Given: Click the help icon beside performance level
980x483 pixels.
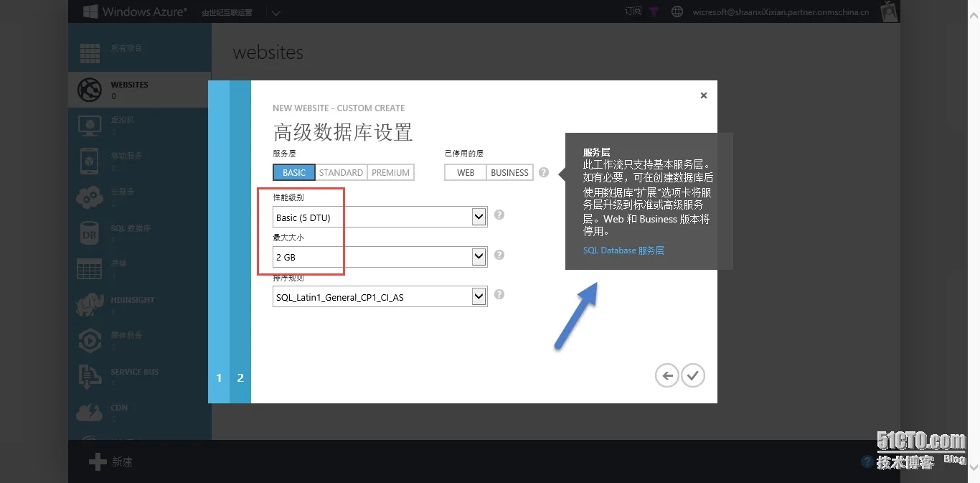Looking at the screenshot, I should point(499,215).
